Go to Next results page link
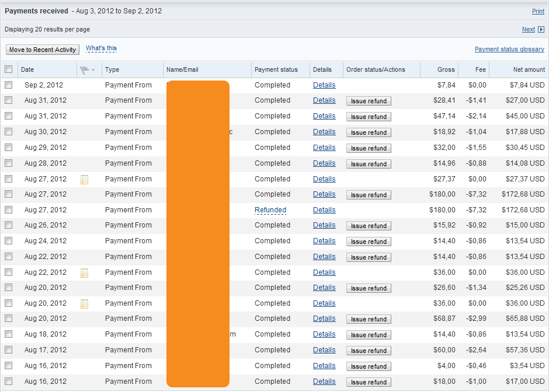The height and width of the screenshot is (392, 549). pyautogui.click(x=528, y=30)
